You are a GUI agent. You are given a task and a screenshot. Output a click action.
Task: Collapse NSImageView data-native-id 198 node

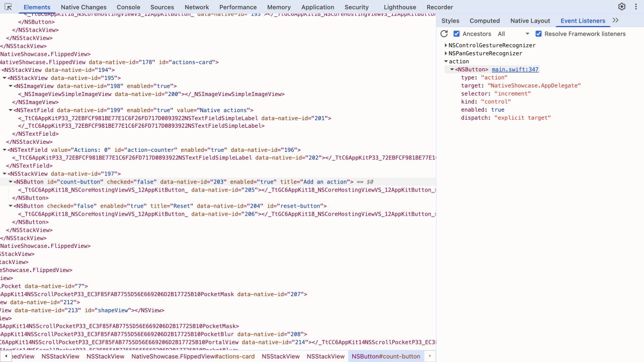coord(11,86)
